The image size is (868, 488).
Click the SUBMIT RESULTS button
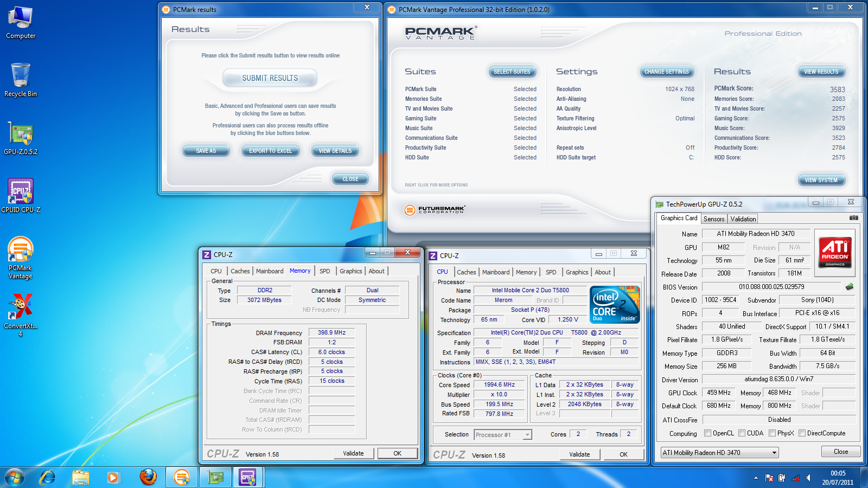270,78
